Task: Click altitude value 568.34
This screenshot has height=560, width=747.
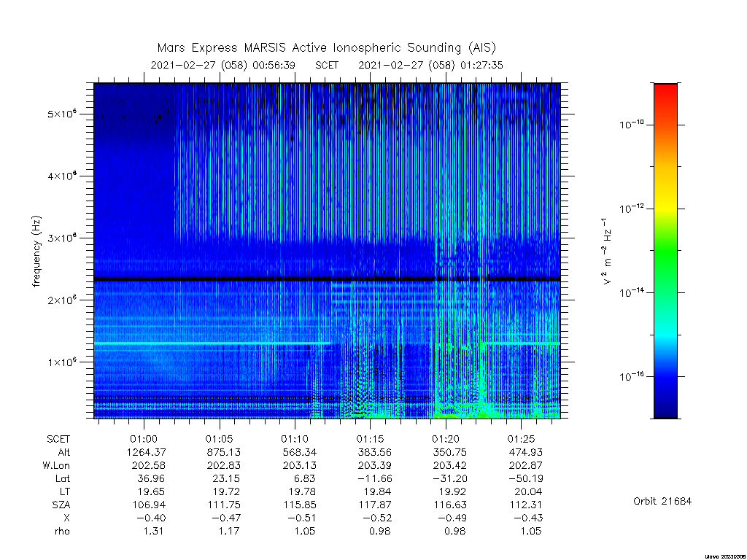Action: (300, 452)
